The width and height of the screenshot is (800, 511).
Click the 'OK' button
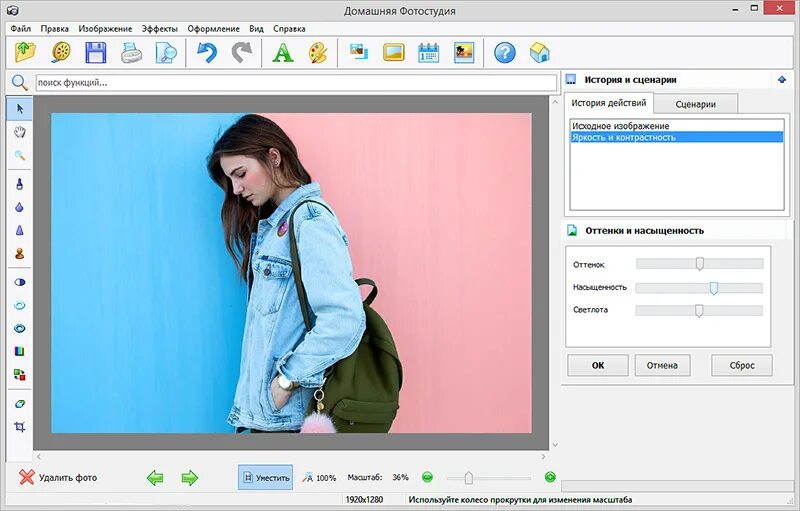[x=598, y=365]
